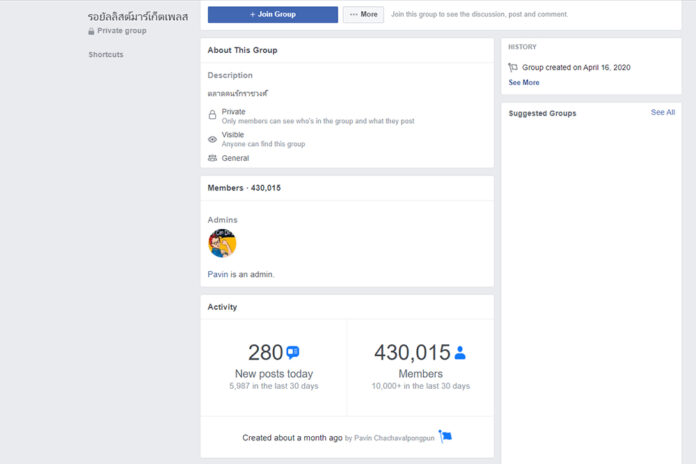Click '10,000+ in the last 30 days' text
The image size is (696, 464).
point(421,386)
